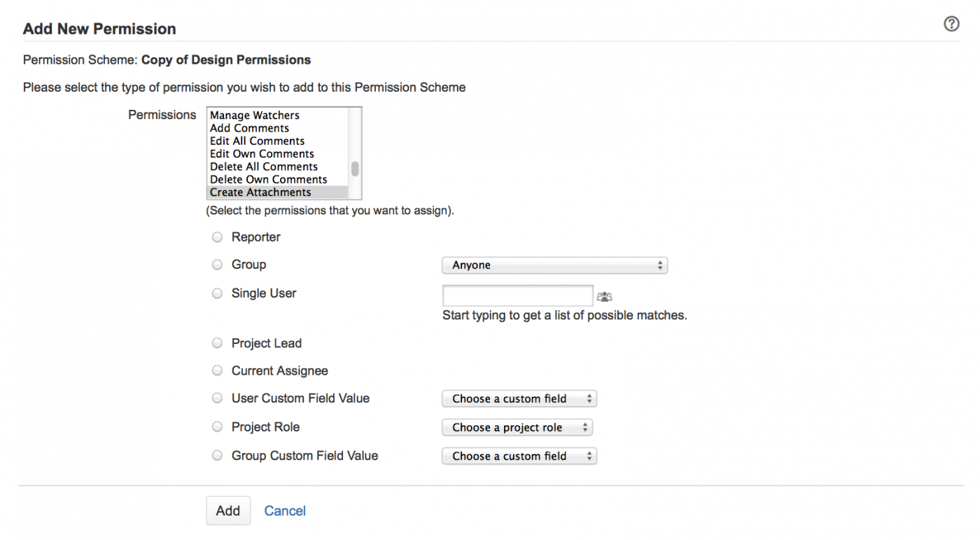Choose Edit All Comments permission

click(x=257, y=141)
